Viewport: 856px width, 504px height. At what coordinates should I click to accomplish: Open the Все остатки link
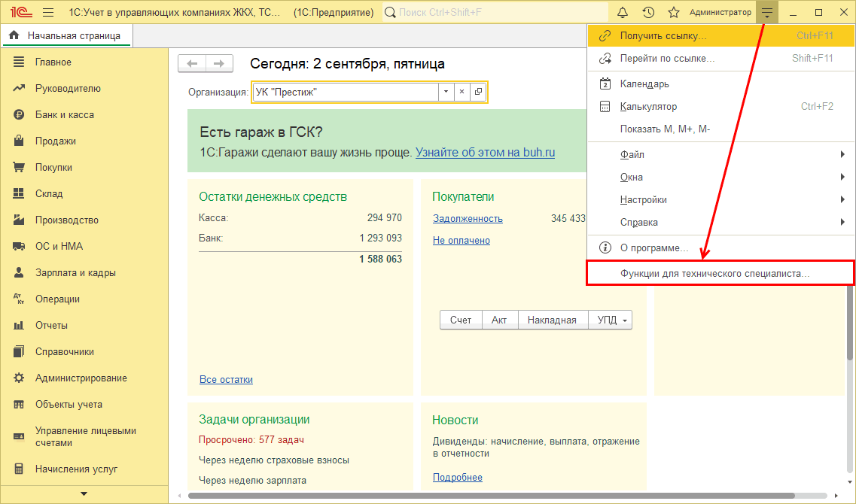pos(226,380)
